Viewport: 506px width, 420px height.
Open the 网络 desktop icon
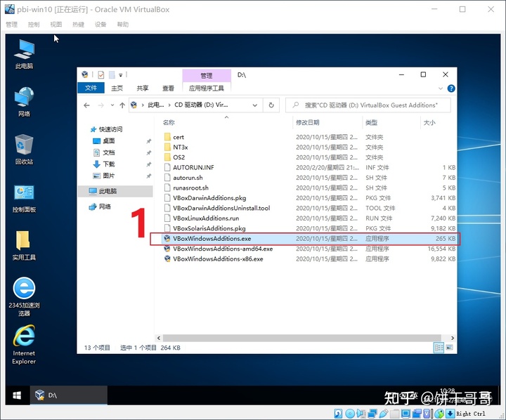[x=24, y=102]
